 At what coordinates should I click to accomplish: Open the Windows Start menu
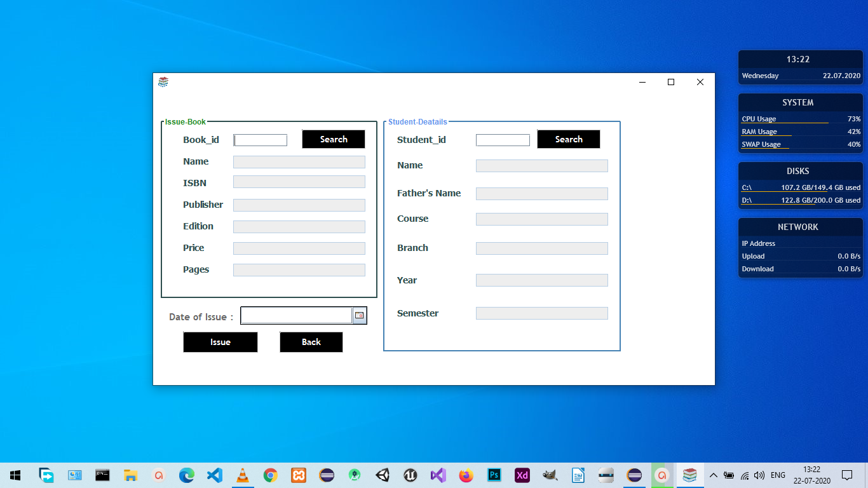pyautogui.click(x=15, y=475)
